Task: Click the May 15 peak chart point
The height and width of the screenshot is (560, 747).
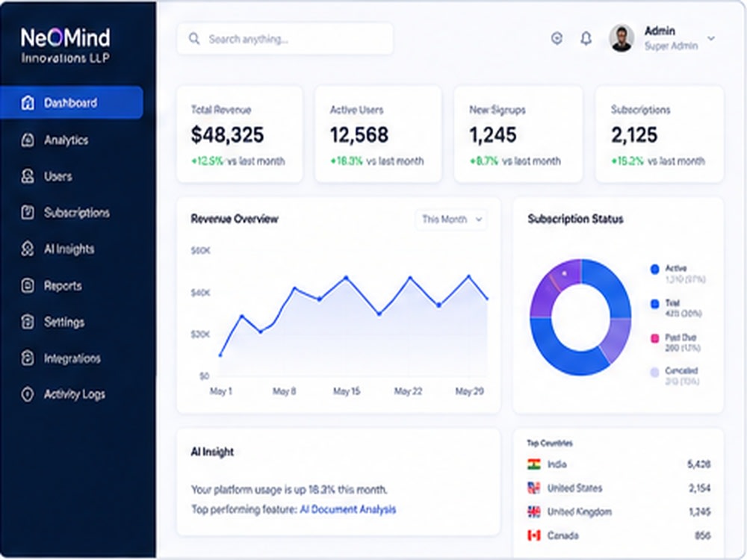Action: click(x=347, y=277)
